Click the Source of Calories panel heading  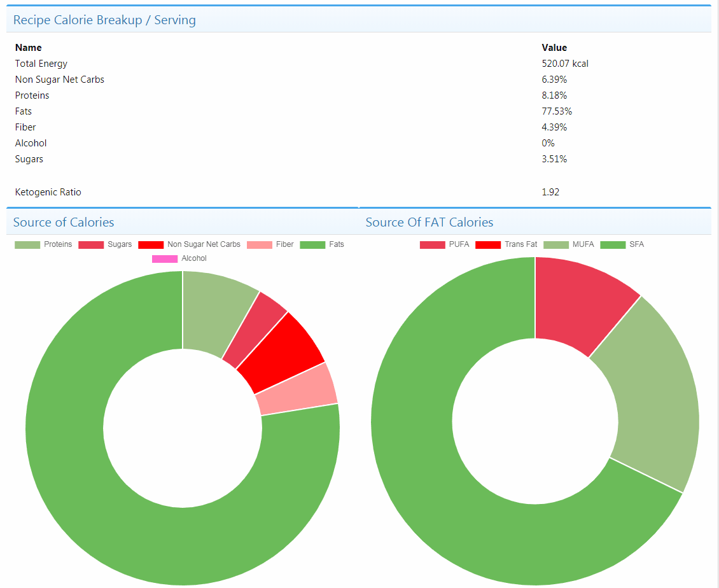click(x=64, y=223)
